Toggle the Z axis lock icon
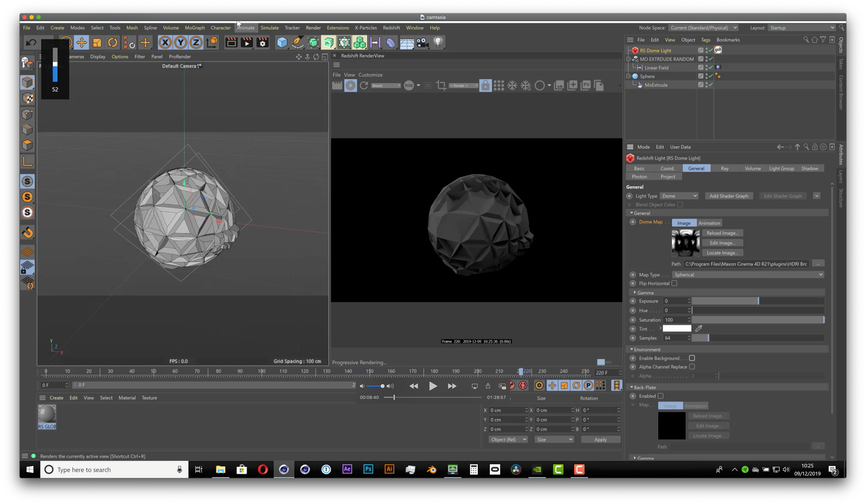Image resolution: width=866 pixels, height=504 pixels. (196, 43)
